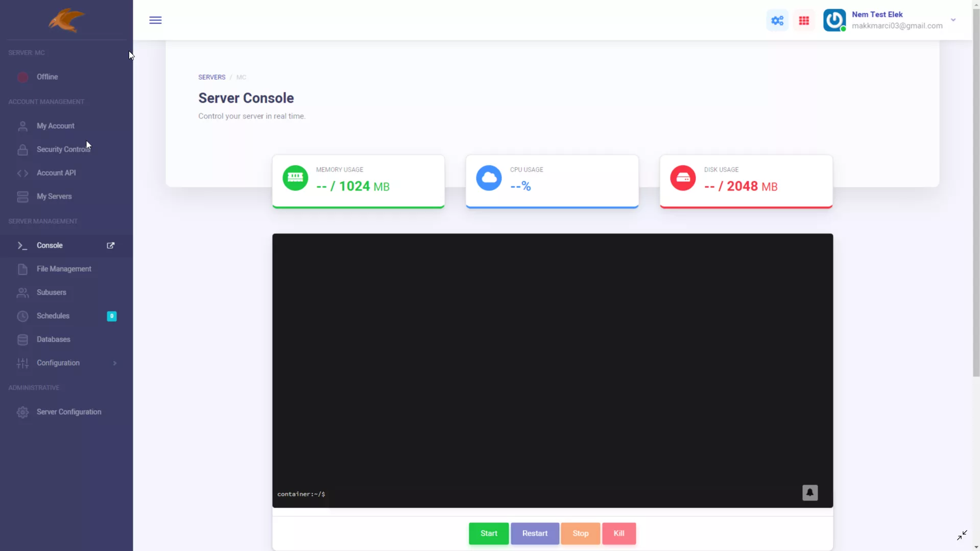The image size is (980, 551).
Task: Expand the Configuration submenu
Action: click(x=115, y=363)
